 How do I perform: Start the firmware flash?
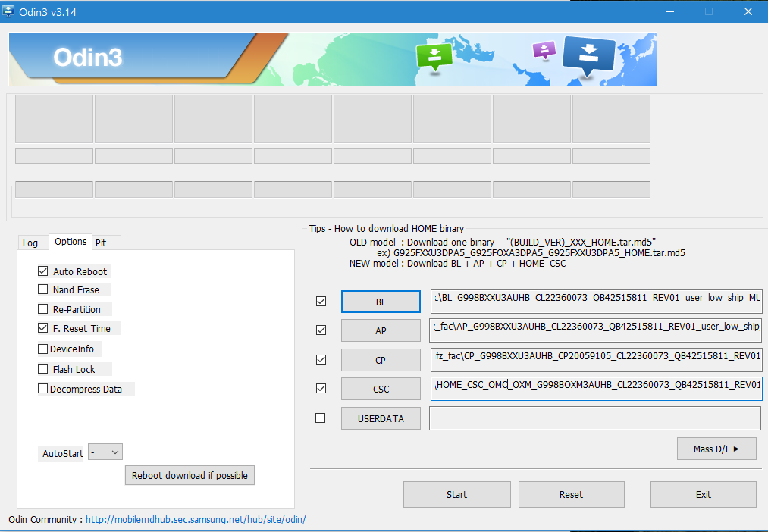pos(457,494)
